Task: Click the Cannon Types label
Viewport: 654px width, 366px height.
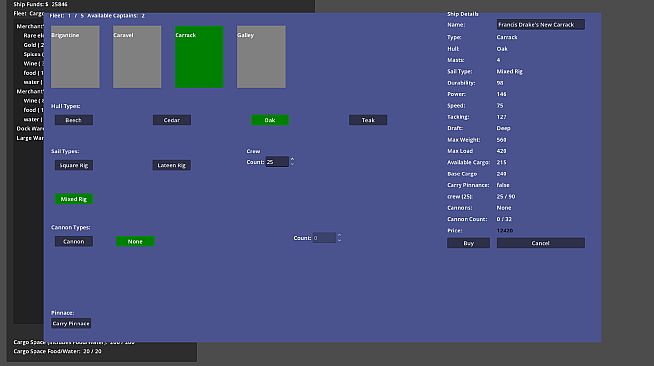Action: pyautogui.click(x=70, y=227)
